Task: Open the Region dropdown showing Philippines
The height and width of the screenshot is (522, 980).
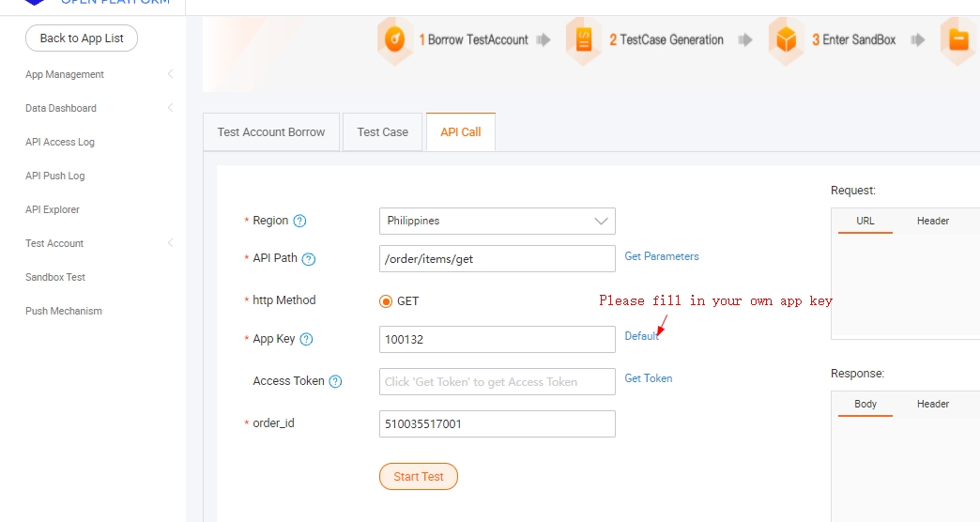Action: click(497, 221)
